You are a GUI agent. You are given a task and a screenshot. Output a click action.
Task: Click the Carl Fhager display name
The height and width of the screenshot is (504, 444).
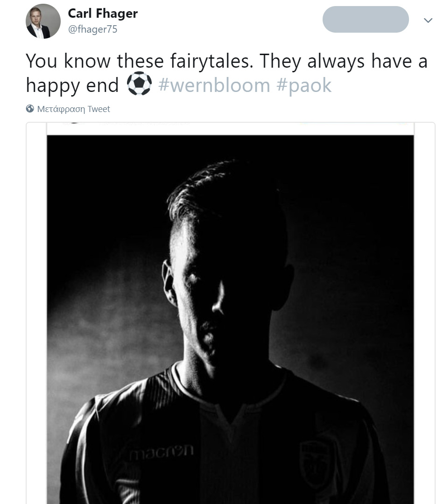click(x=103, y=14)
